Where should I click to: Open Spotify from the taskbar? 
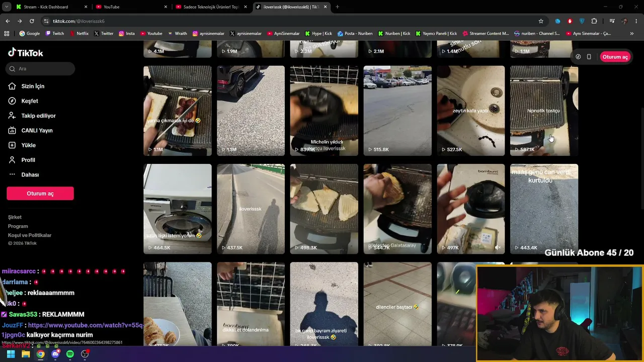pos(70,354)
